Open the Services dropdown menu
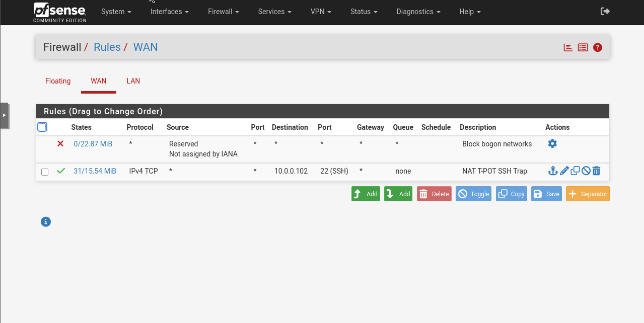 point(274,12)
